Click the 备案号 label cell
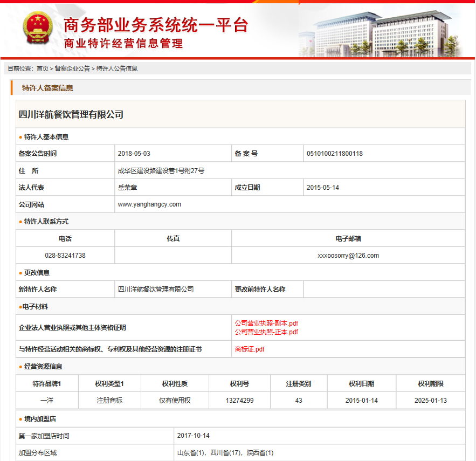The height and width of the screenshot is (461, 476). pos(267,154)
